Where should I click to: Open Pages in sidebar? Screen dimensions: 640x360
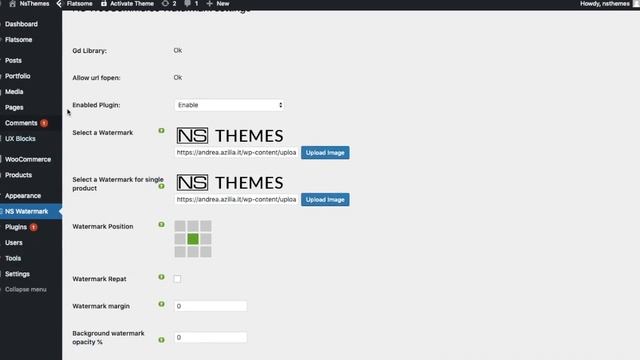14,107
